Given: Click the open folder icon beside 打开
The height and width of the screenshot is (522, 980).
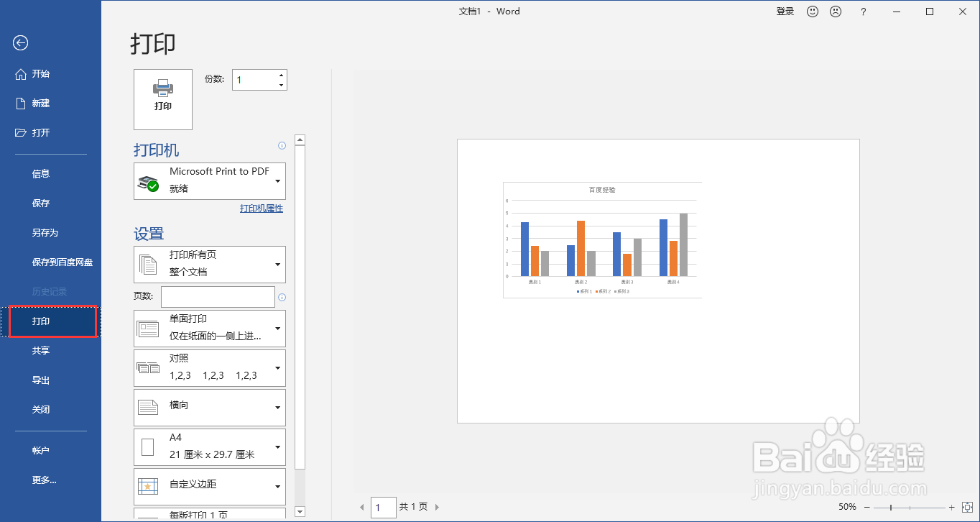Looking at the screenshot, I should [x=21, y=133].
